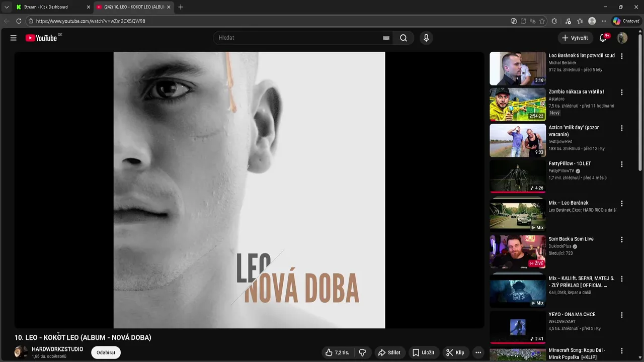Screen dimensions: 644x362
Task: Translate the page via address bar icon
Action: [532, 21]
